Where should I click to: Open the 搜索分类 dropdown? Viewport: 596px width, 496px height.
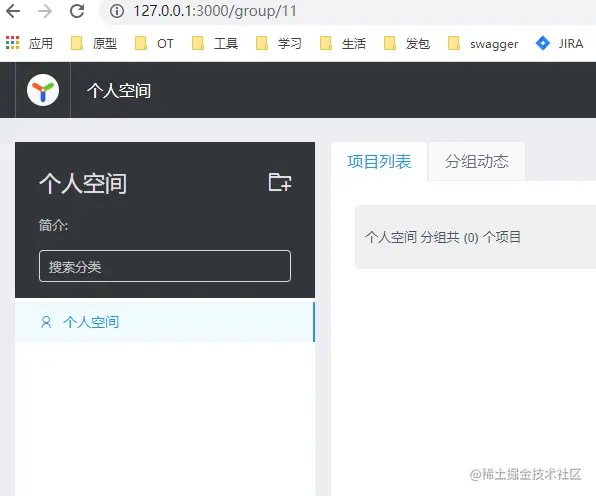tap(165, 266)
